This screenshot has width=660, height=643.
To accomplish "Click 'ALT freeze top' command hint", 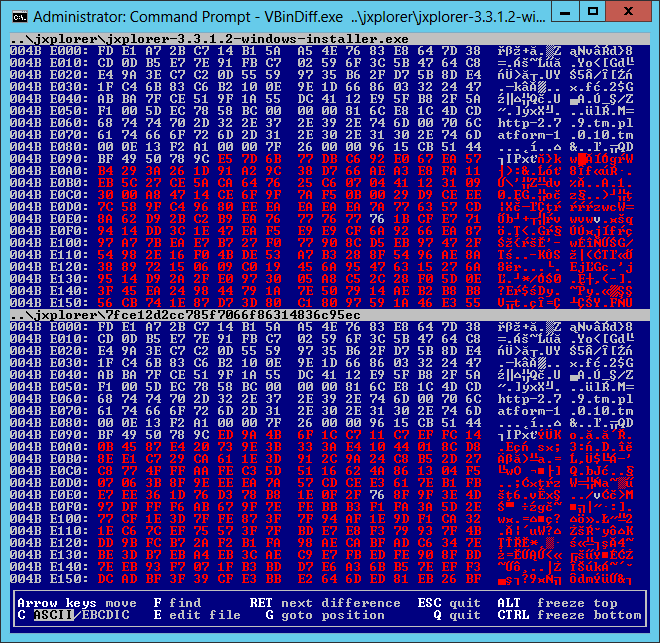I will pyautogui.click(x=557, y=603).
